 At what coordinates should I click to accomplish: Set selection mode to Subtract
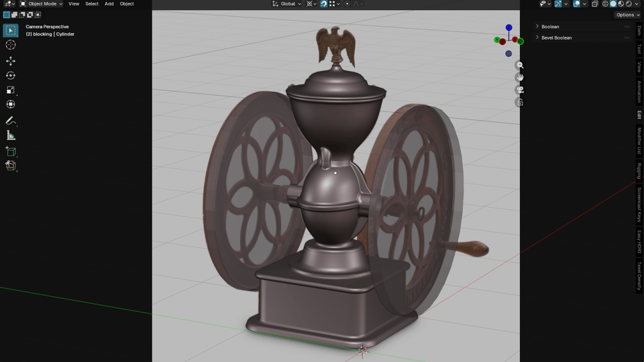[x=22, y=15]
